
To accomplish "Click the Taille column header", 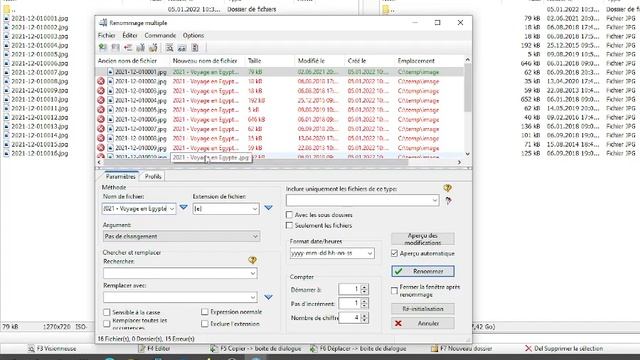I will point(269,61).
